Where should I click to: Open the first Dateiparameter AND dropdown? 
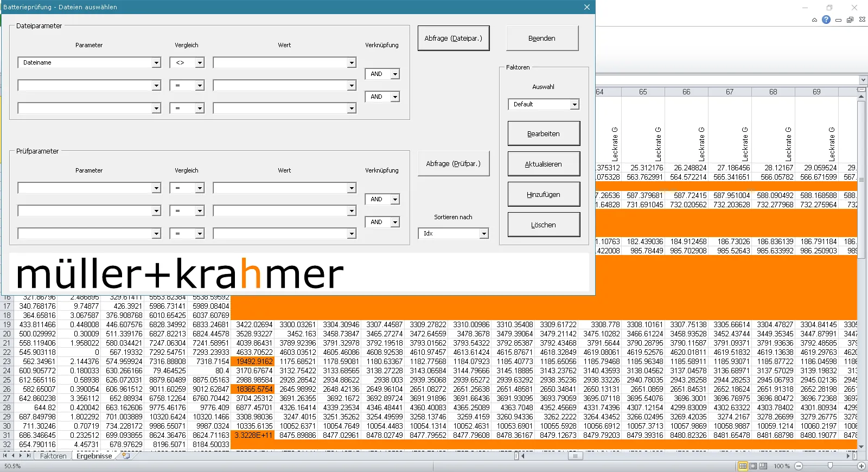[395, 74]
